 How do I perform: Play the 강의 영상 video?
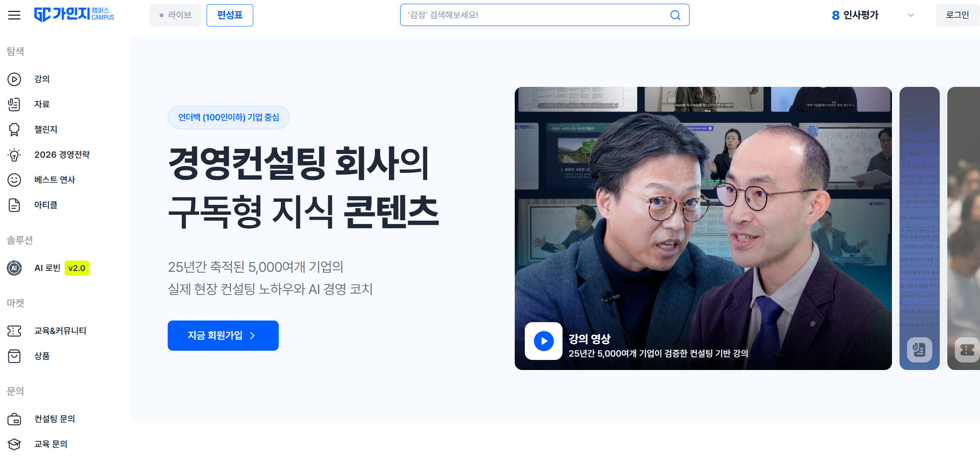[544, 341]
